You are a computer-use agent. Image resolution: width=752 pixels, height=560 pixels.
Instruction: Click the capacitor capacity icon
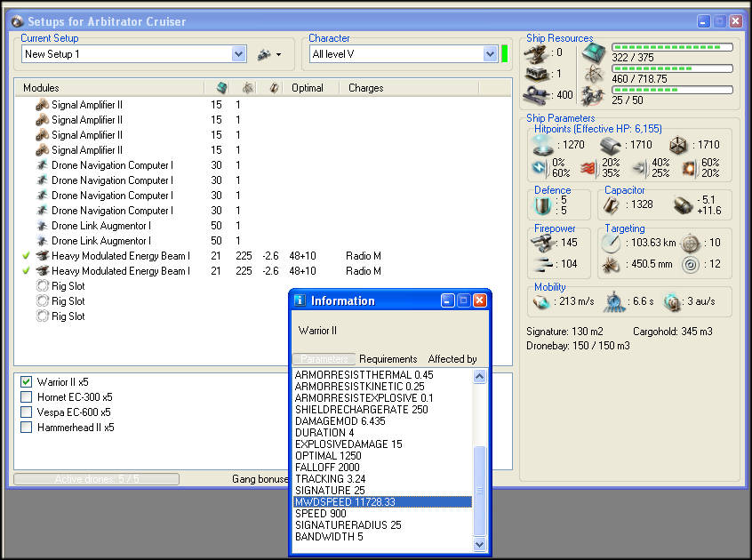[611, 205]
